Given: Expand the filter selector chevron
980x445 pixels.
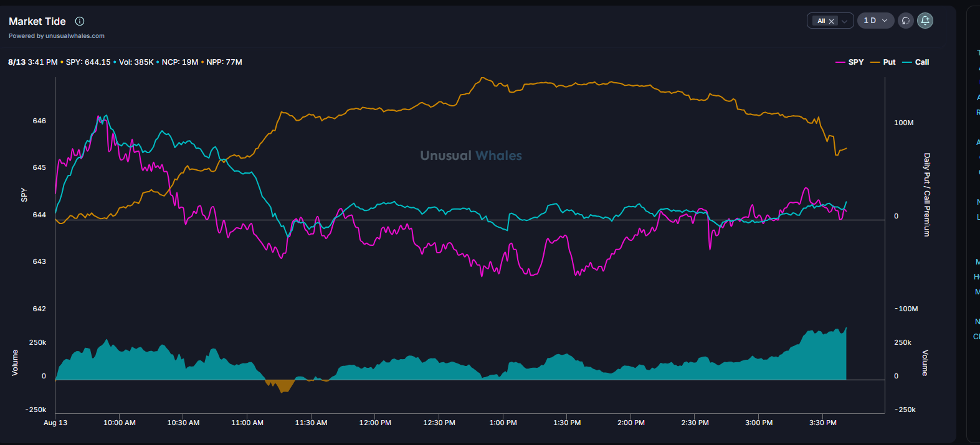Looking at the screenshot, I should coord(845,21).
